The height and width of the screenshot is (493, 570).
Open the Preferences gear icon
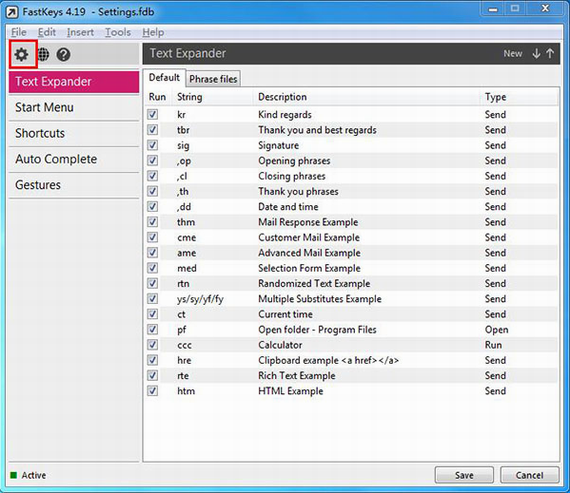(x=21, y=55)
